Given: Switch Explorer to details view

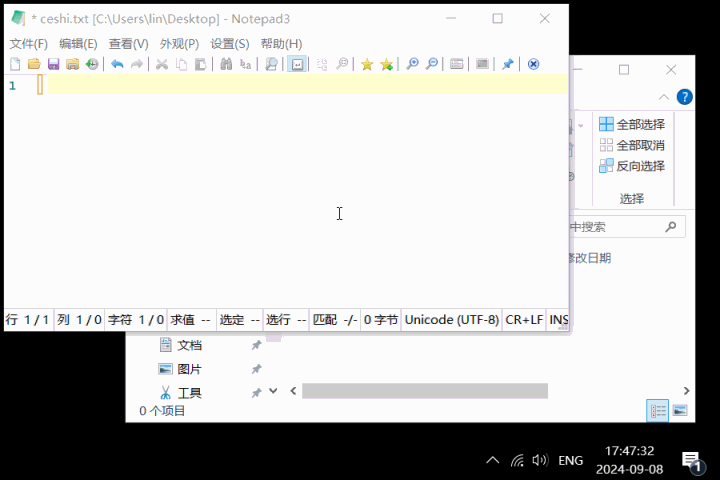Looking at the screenshot, I should click(657, 411).
